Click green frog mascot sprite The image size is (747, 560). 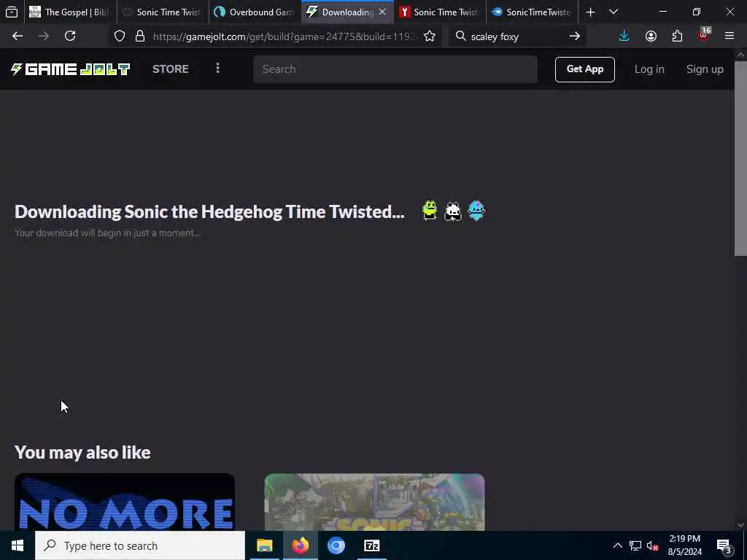pos(429,211)
